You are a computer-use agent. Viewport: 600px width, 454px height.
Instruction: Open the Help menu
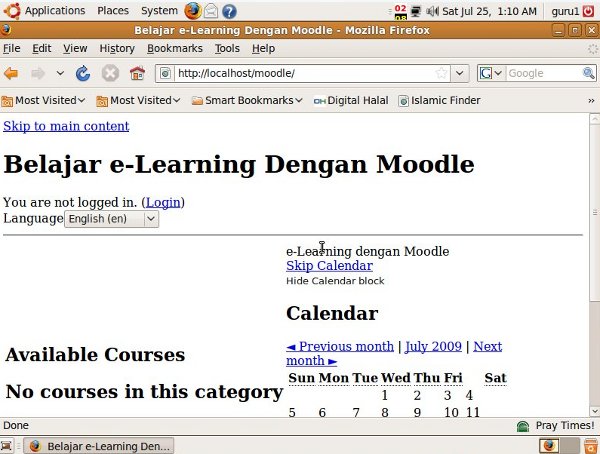[263, 49]
